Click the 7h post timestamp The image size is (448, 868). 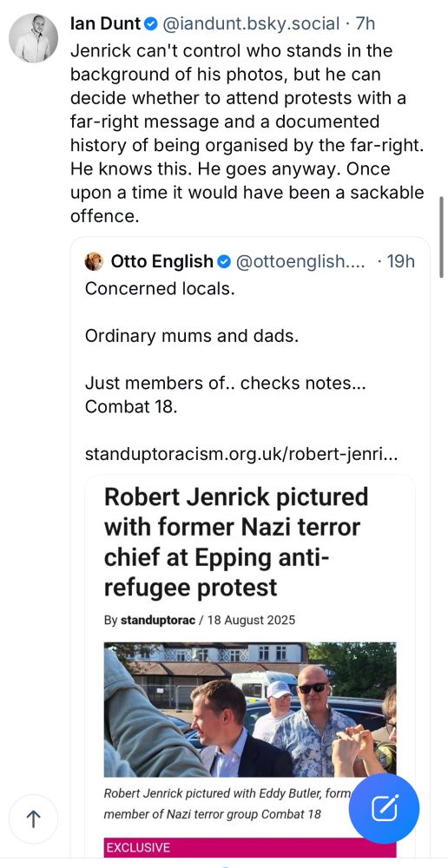[x=365, y=23]
